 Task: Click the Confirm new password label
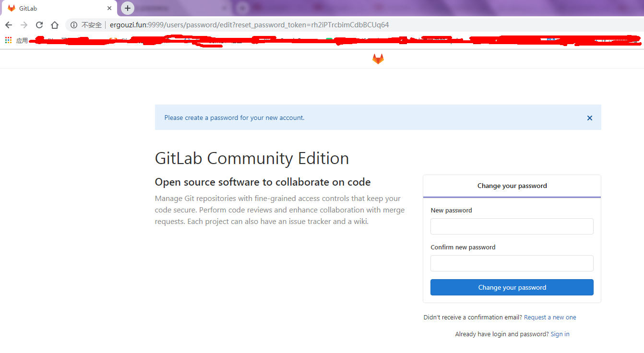point(463,247)
